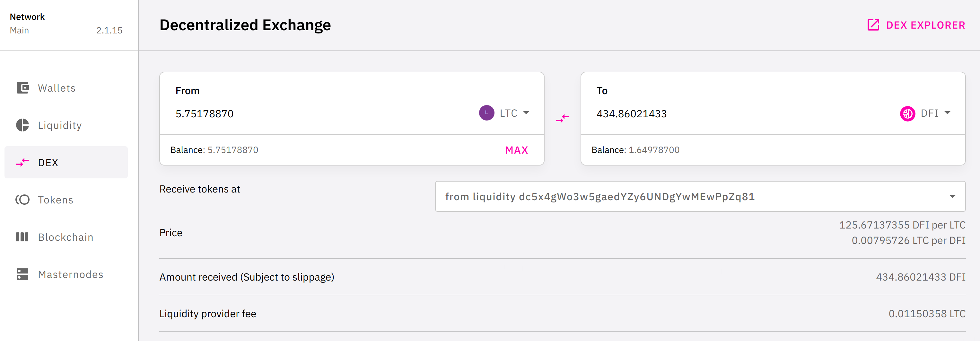The width and height of the screenshot is (980, 341).
Task: Click the Masternodes server icon
Action: click(22, 274)
